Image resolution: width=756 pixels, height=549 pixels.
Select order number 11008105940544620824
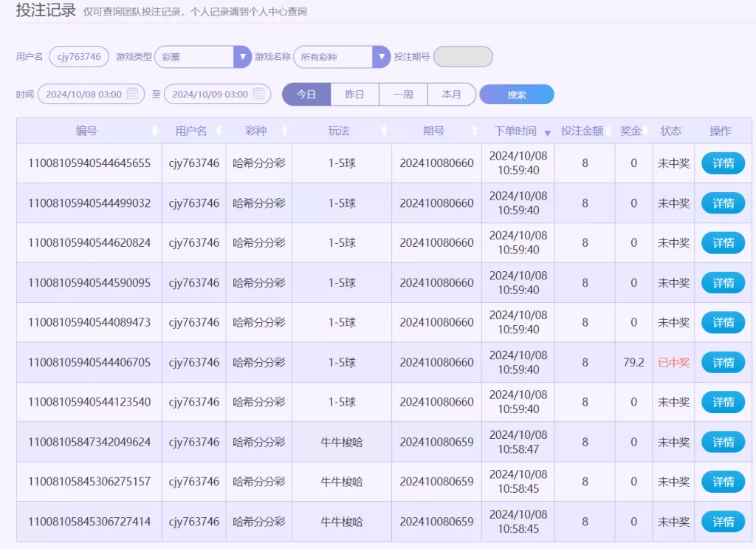[89, 242]
